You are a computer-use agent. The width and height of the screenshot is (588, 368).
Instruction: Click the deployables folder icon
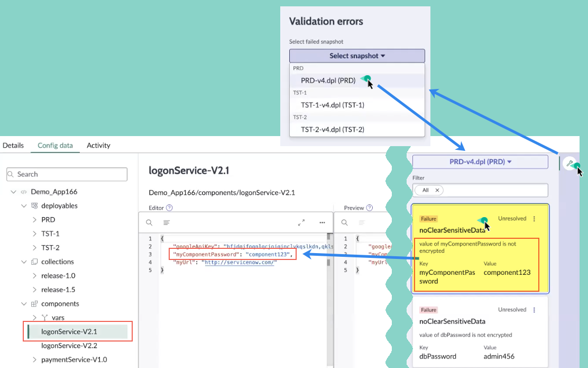[x=34, y=206]
